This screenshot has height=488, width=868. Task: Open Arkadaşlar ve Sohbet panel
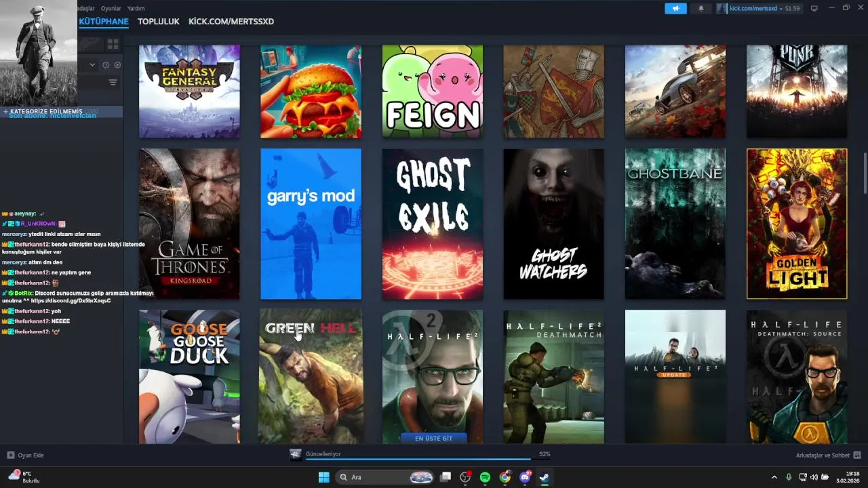click(828, 455)
